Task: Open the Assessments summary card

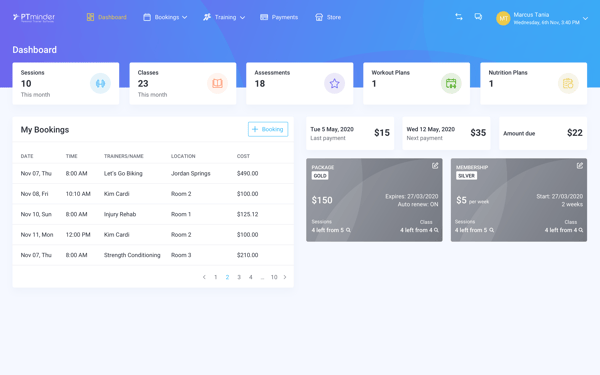Action: [x=300, y=83]
